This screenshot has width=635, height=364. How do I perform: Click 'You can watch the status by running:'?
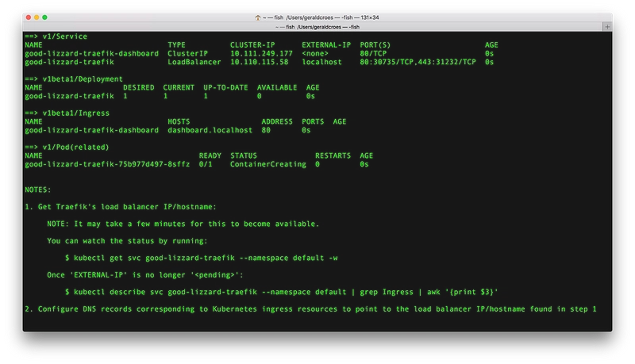click(x=127, y=240)
